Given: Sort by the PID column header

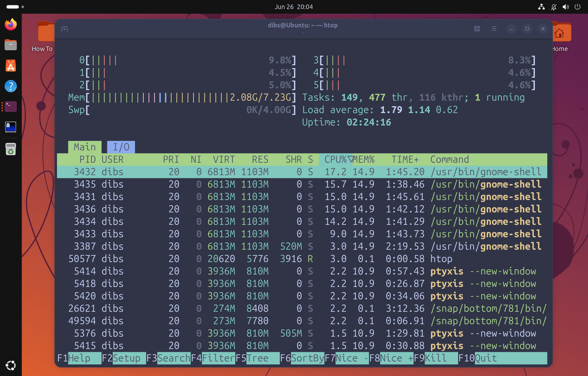Looking at the screenshot, I should tap(87, 160).
